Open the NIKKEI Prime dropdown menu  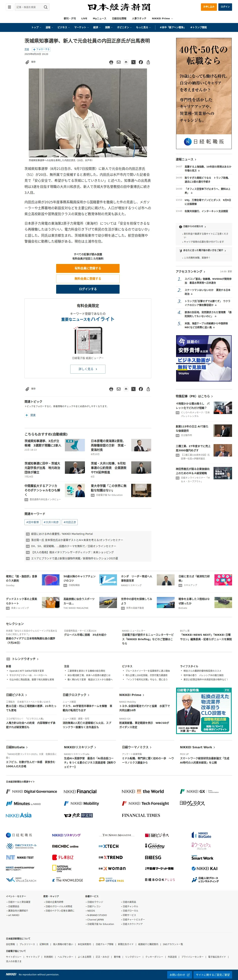click(x=162, y=18)
